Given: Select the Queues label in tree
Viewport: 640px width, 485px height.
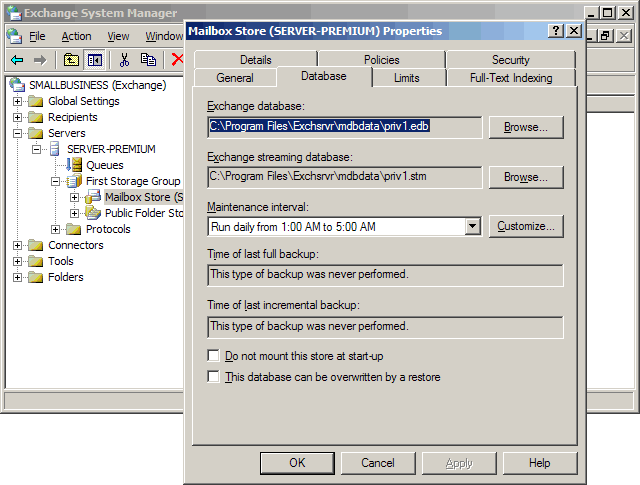Looking at the screenshot, I should [105, 165].
